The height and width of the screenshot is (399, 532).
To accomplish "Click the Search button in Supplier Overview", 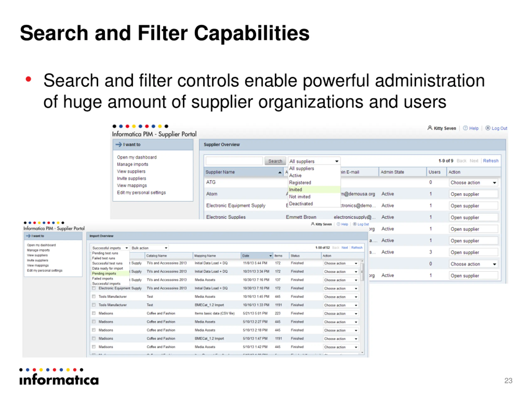I will pos(275,161).
